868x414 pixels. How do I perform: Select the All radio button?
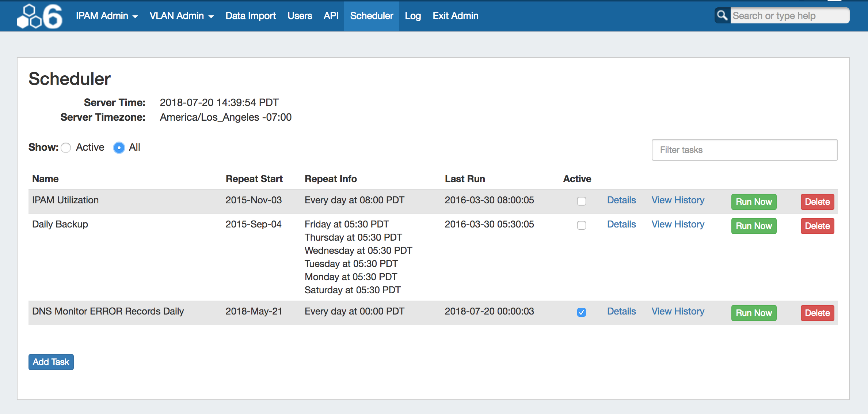119,148
